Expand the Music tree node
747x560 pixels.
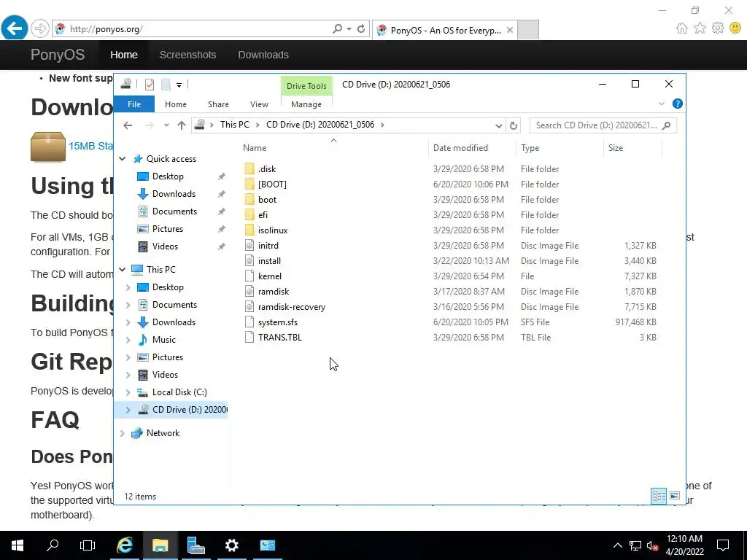pos(128,340)
